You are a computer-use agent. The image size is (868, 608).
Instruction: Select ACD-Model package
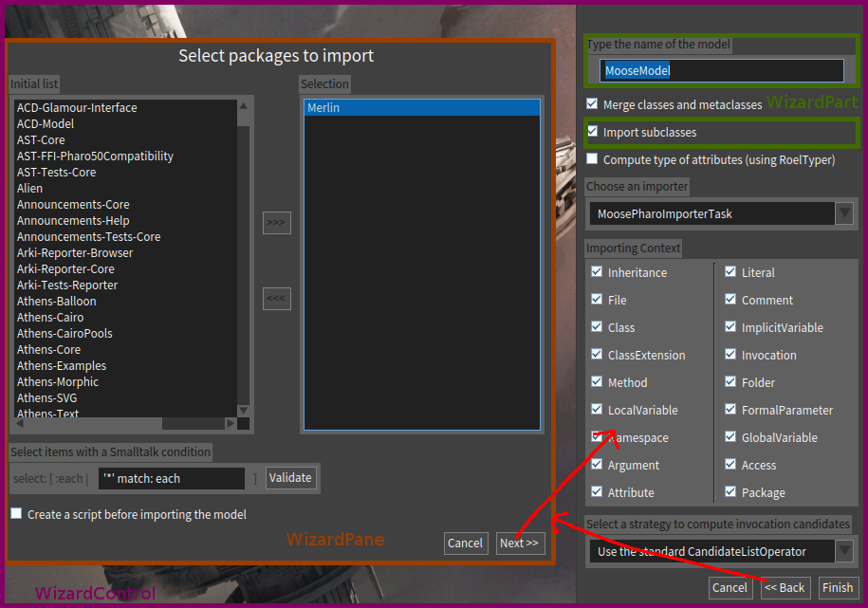pos(125,123)
